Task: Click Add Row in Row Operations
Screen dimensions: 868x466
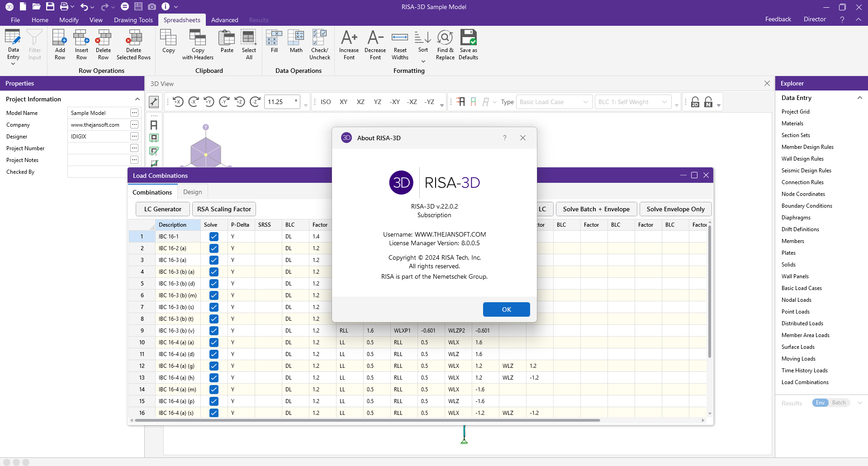Action: (x=60, y=45)
